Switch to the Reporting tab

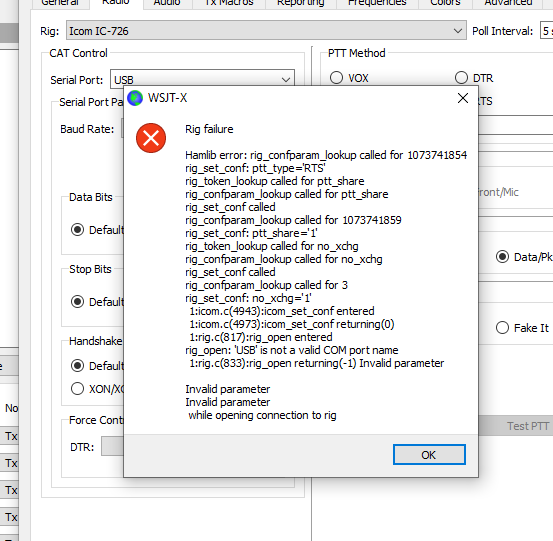click(x=300, y=4)
